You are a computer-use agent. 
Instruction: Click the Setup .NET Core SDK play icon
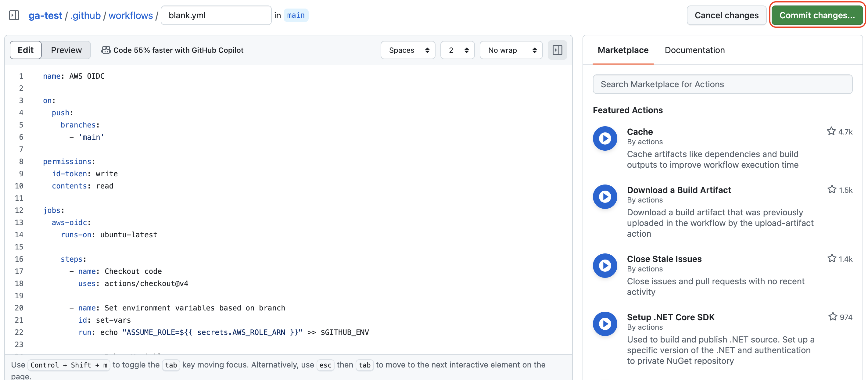(605, 324)
